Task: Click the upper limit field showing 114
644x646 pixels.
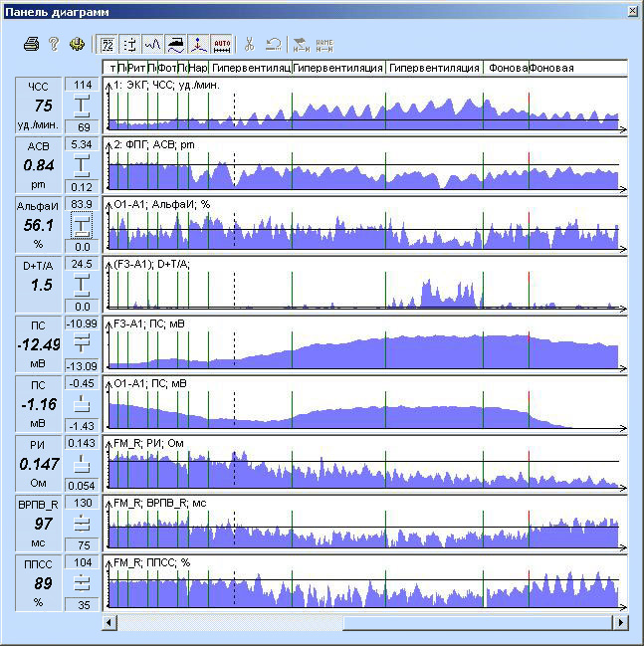Action: 82,85
